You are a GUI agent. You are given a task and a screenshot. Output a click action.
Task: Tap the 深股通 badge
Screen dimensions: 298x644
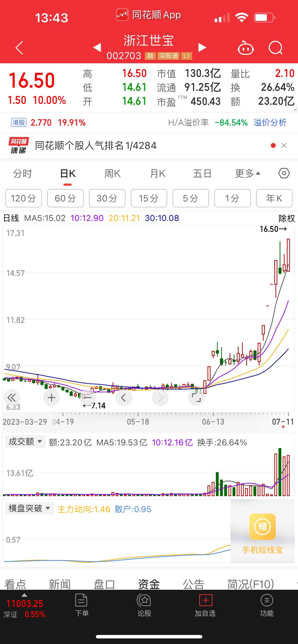pyautogui.click(x=168, y=56)
